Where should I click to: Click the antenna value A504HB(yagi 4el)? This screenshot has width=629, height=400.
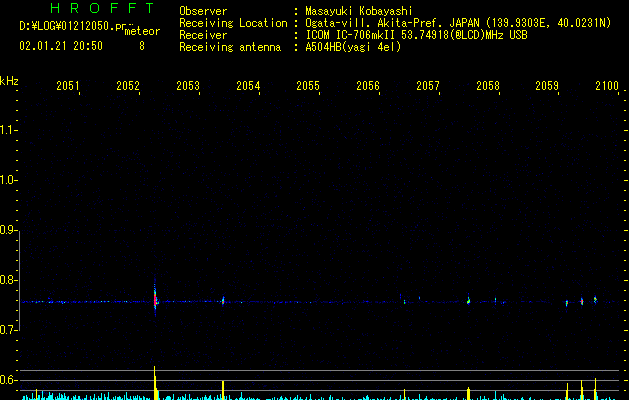click(x=353, y=47)
